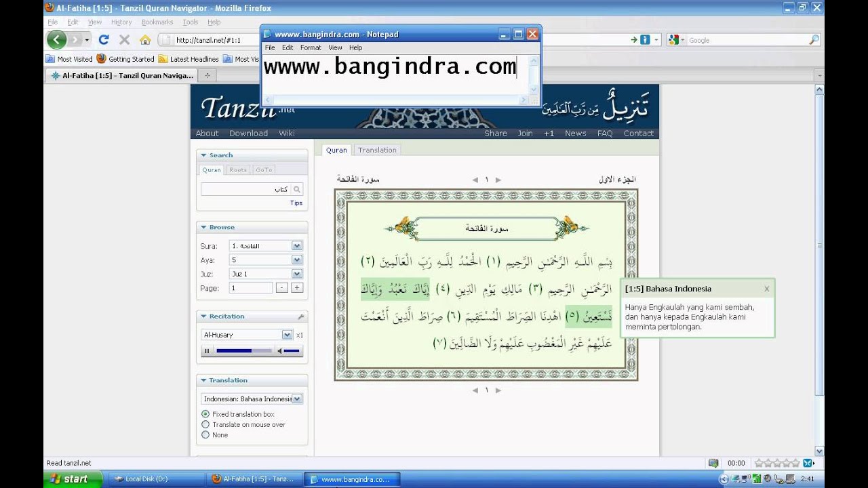This screenshot has width=868, height=488.
Task: Select Translate on mouse over option
Action: pos(205,425)
